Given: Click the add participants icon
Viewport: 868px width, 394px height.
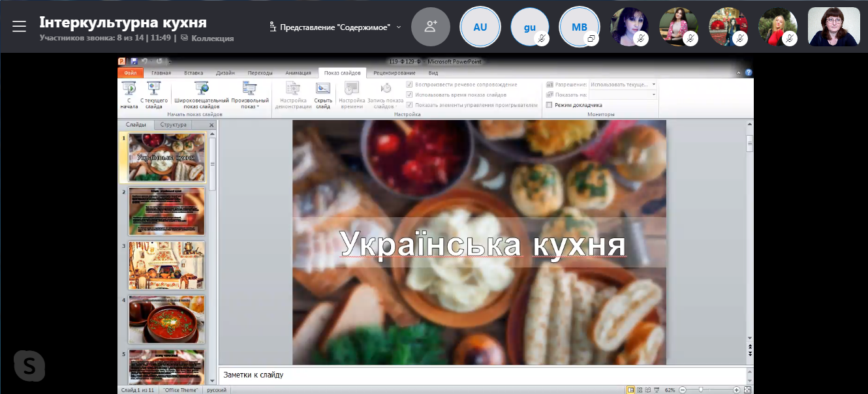Looking at the screenshot, I should (430, 27).
